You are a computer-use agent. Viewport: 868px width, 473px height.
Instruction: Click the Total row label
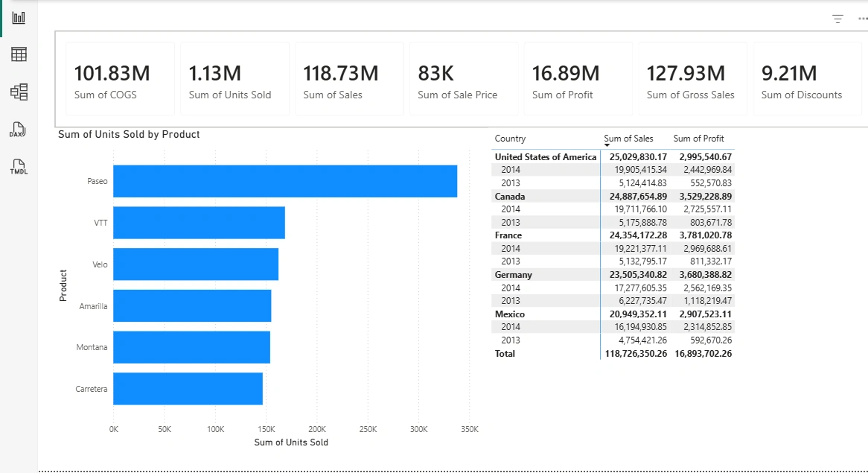pyautogui.click(x=505, y=353)
